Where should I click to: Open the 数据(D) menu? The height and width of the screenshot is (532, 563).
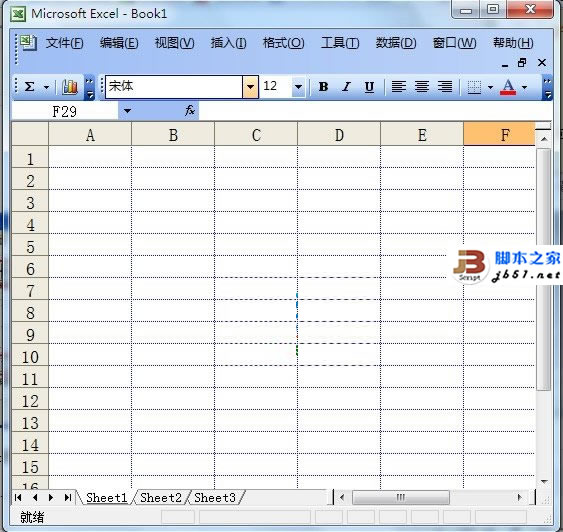pyautogui.click(x=396, y=43)
